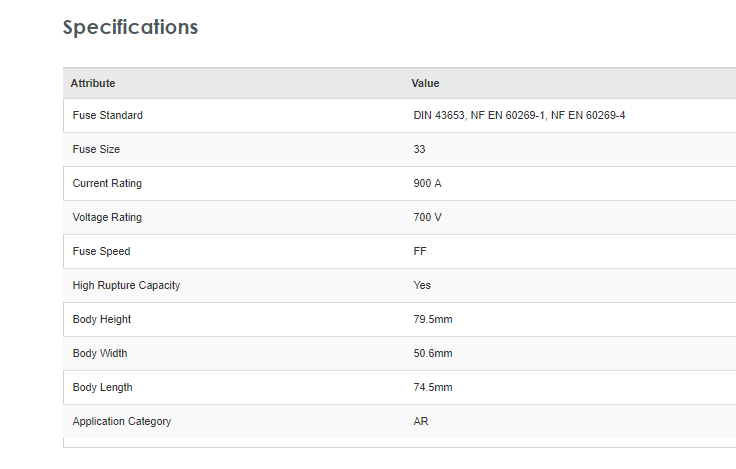Select the Fuse Speed attribute label

tap(101, 252)
